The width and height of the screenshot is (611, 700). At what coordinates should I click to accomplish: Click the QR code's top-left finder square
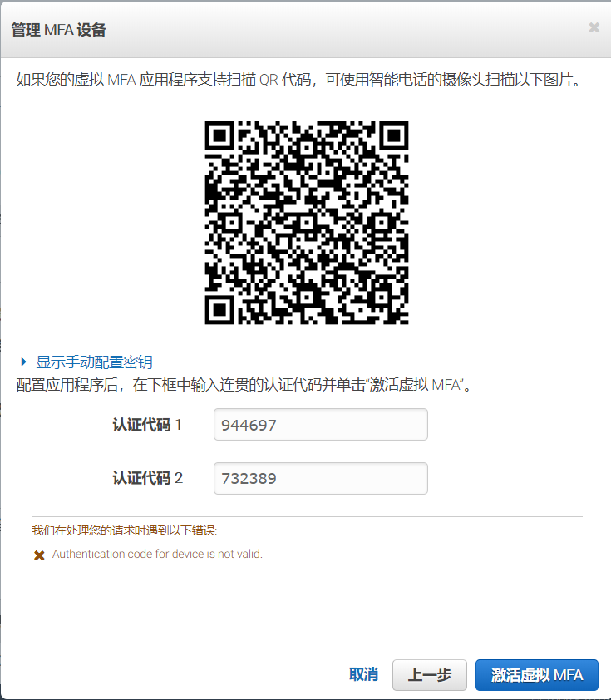tap(219, 136)
